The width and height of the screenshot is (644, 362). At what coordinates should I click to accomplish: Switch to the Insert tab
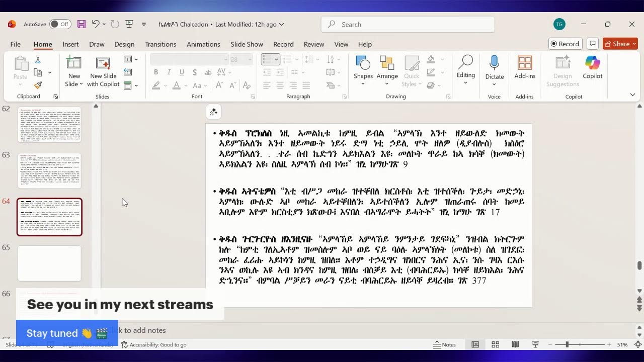point(70,44)
